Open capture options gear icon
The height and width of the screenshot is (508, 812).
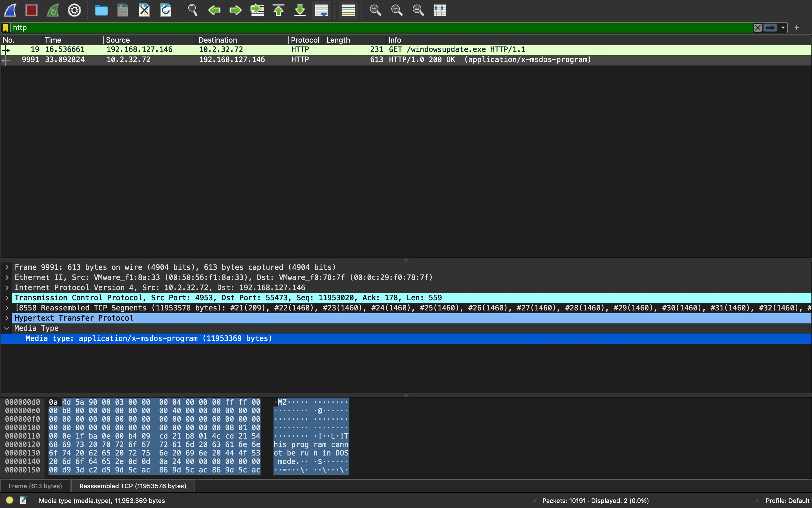click(74, 10)
